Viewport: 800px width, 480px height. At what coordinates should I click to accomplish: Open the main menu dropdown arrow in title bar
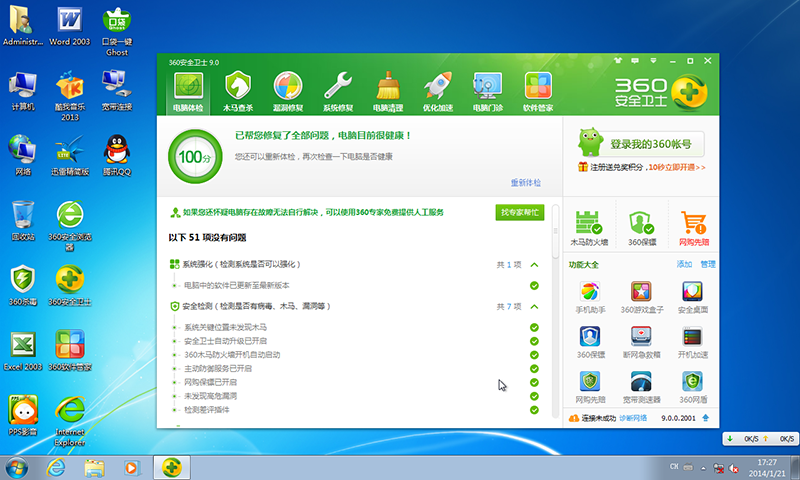click(x=653, y=61)
